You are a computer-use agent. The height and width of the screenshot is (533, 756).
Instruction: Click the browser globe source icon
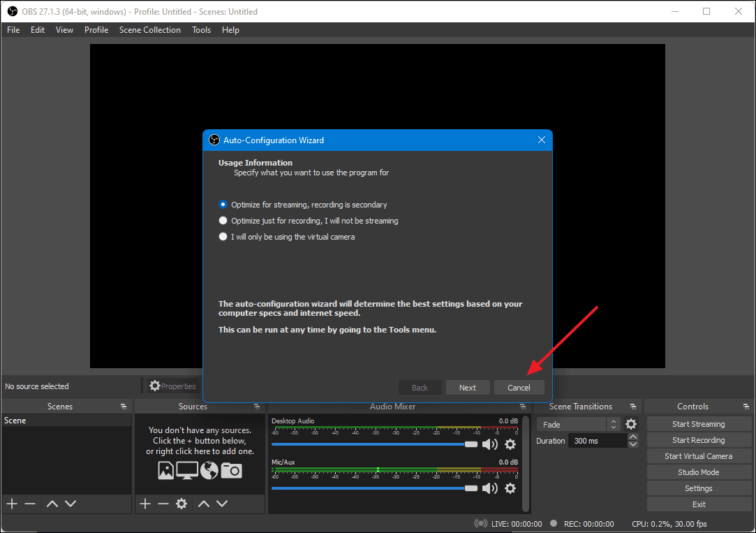pos(209,470)
